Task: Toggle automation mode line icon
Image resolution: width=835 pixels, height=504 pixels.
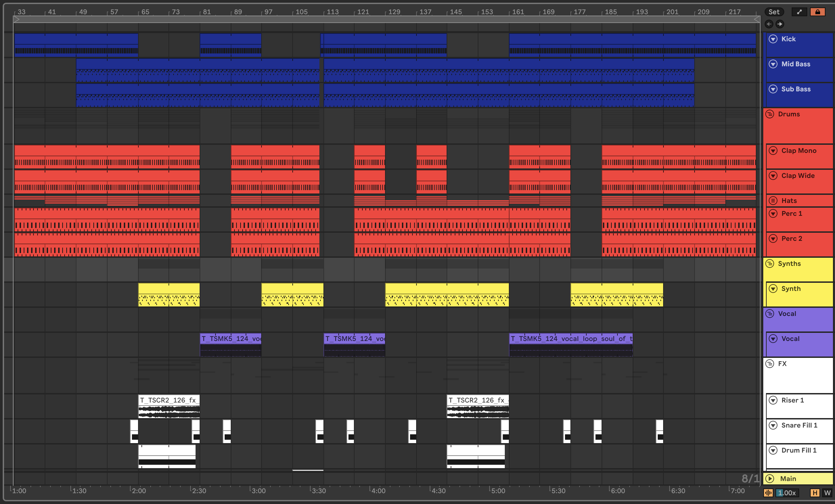Action: [x=799, y=12]
